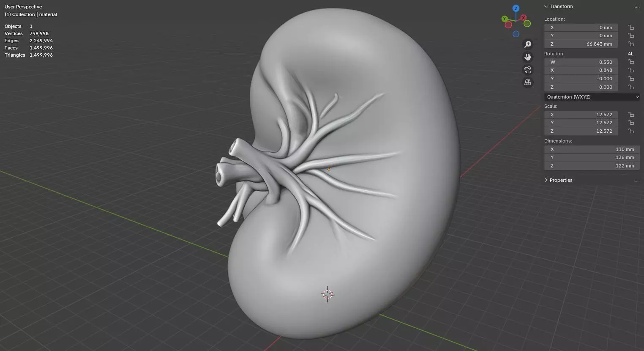Image resolution: width=644 pixels, height=351 pixels.
Task: Collapse the Transform panel
Action: [x=546, y=6]
